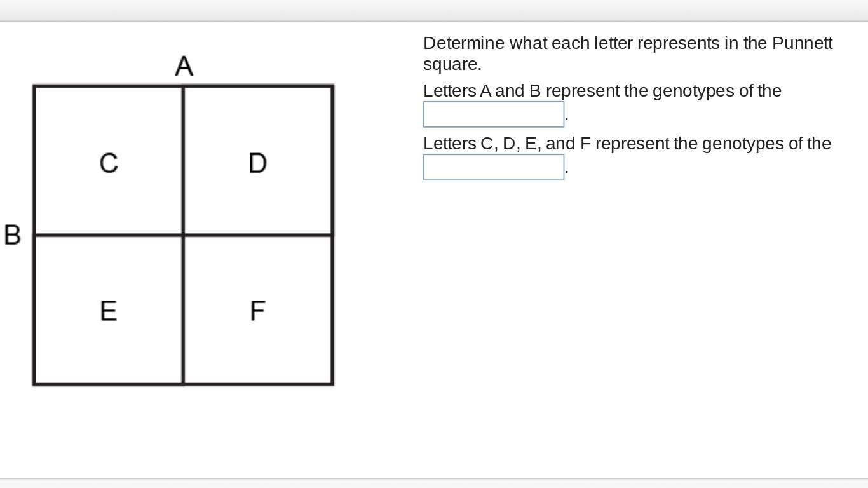Viewport: 868px width, 488px height.
Task: Click the center intersection of the Punnett square
Action: tap(184, 235)
